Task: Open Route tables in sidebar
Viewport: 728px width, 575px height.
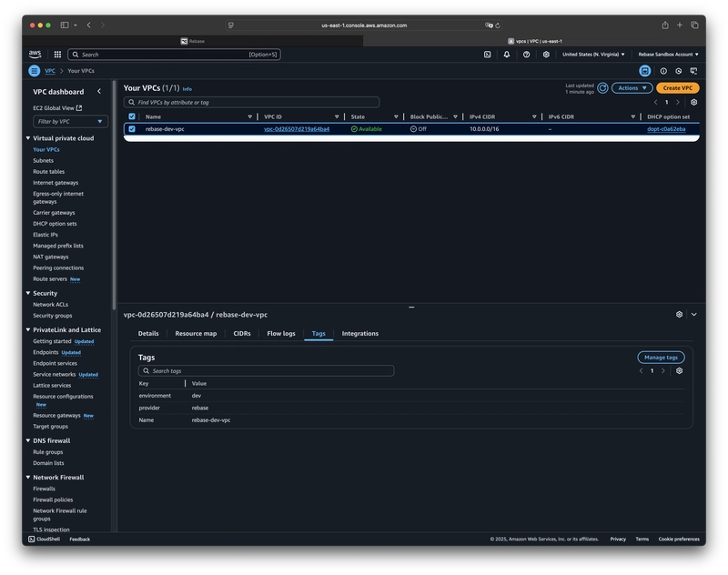Action: click(49, 172)
